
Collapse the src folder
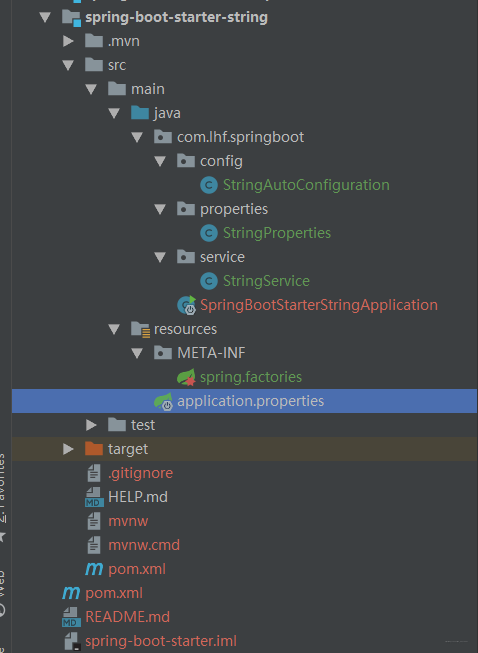tap(68, 65)
